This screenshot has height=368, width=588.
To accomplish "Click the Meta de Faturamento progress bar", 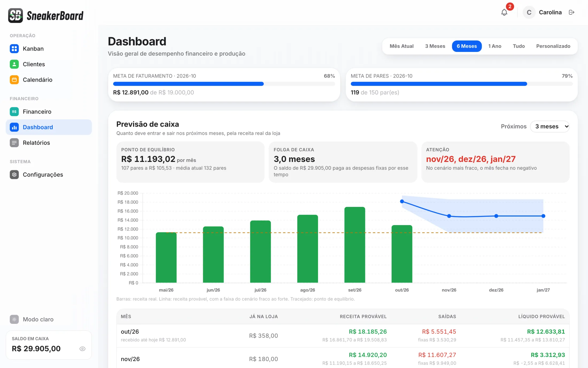I will click(x=224, y=84).
